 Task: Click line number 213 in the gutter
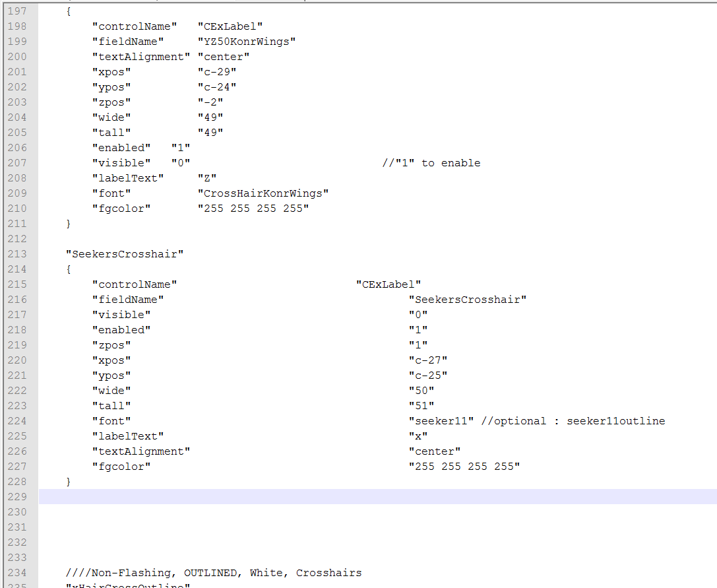17,254
